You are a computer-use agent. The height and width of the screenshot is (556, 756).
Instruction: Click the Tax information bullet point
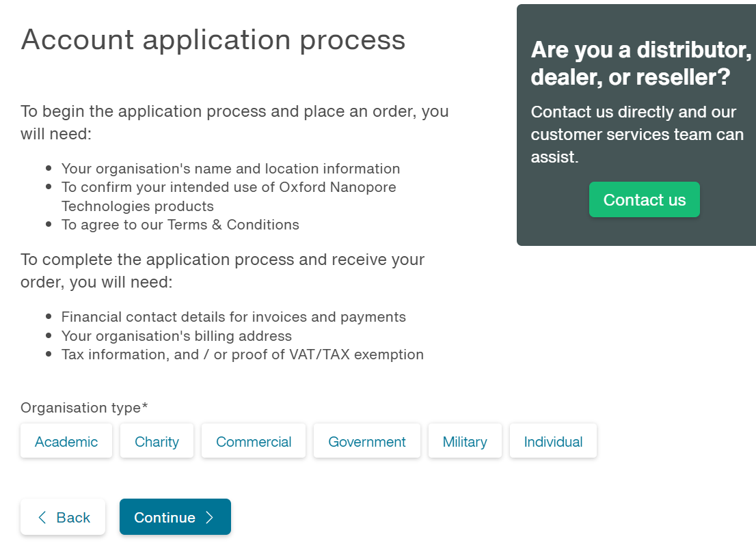pos(242,354)
